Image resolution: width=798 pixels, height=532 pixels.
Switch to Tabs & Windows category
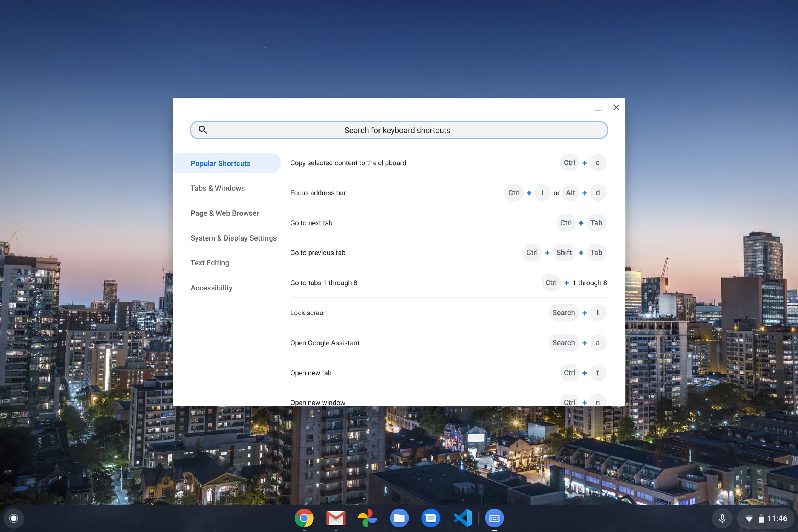(x=218, y=188)
